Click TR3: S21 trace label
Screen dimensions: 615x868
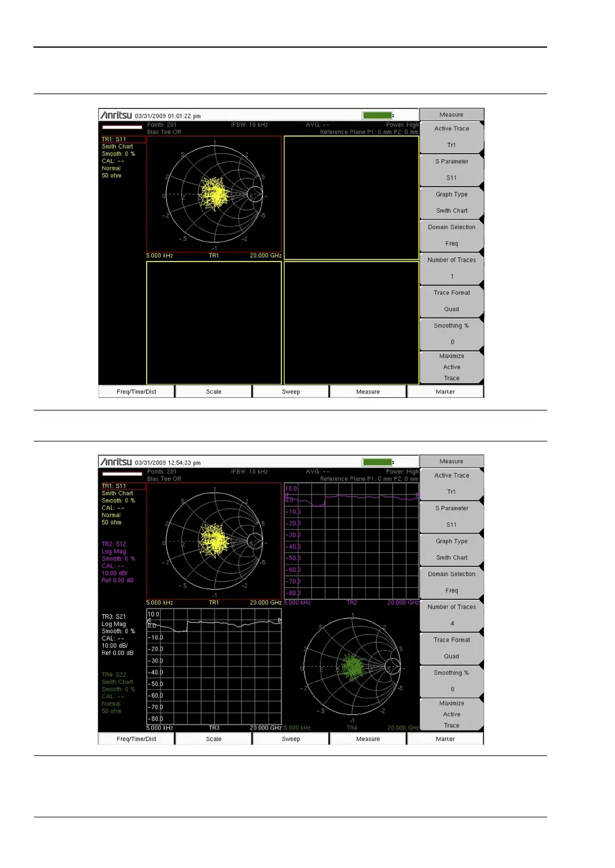(x=114, y=617)
